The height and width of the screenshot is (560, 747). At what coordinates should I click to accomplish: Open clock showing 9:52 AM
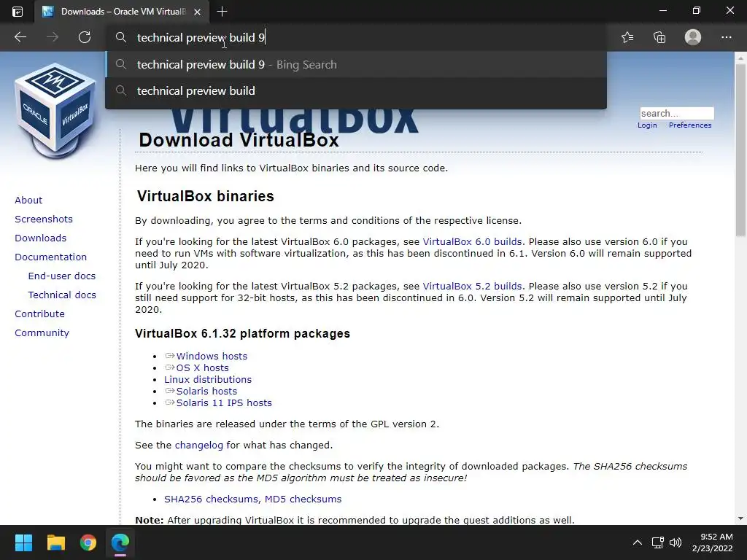tap(713, 542)
